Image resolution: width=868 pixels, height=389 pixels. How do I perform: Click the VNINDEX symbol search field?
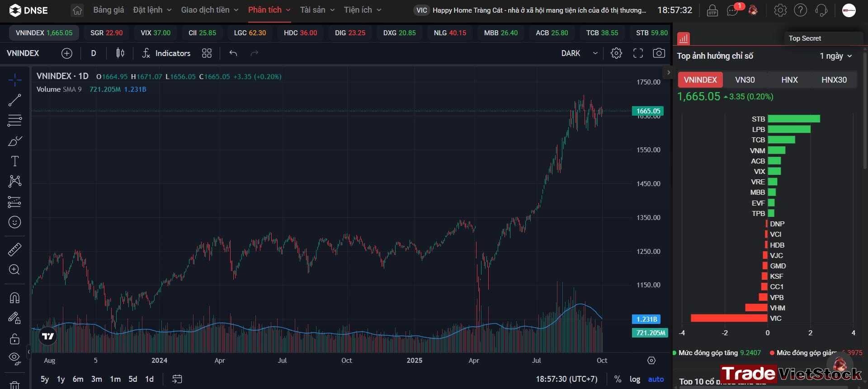[23, 53]
